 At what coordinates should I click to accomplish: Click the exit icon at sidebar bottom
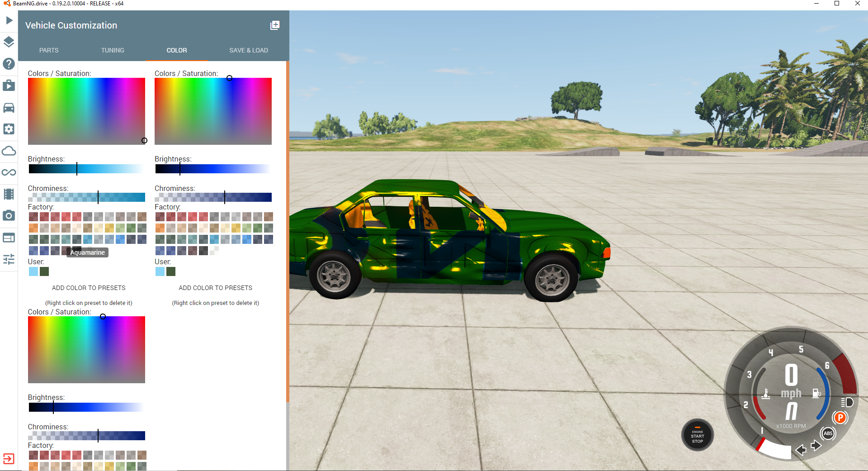click(9, 459)
